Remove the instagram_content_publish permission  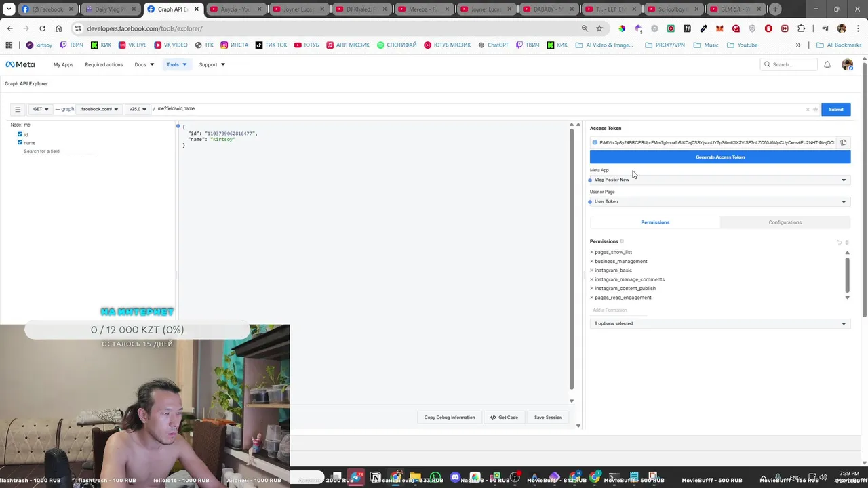591,288
